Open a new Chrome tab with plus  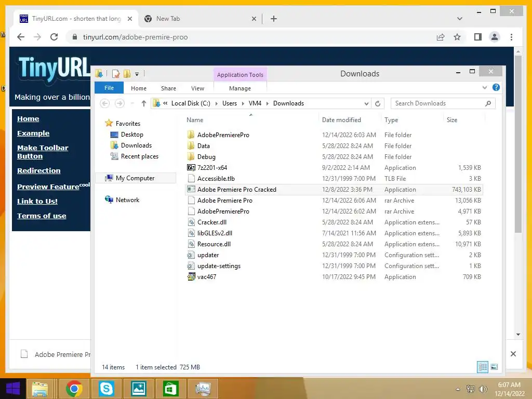click(x=273, y=19)
